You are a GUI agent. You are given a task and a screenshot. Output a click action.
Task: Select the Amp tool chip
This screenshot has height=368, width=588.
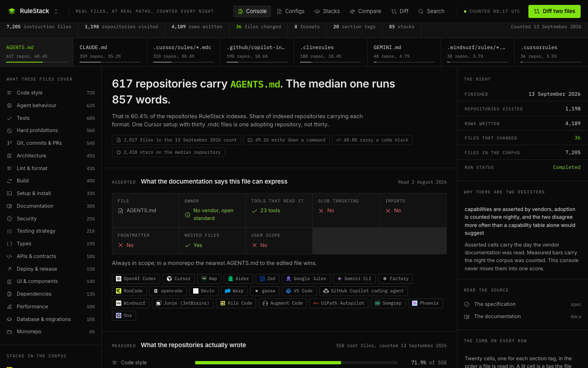coord(209,279)
